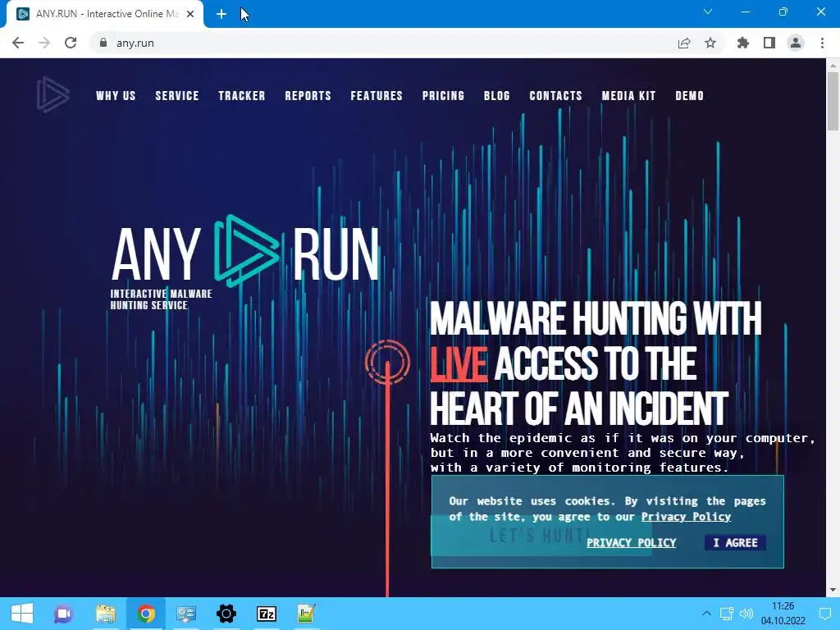Click scrollbar down arrow
840x630 pixels.
(833, 590)
